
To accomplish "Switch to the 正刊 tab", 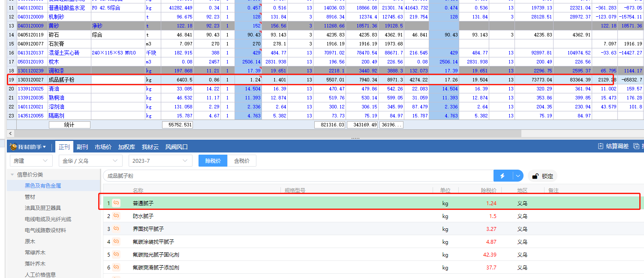I will coord(64,147).
